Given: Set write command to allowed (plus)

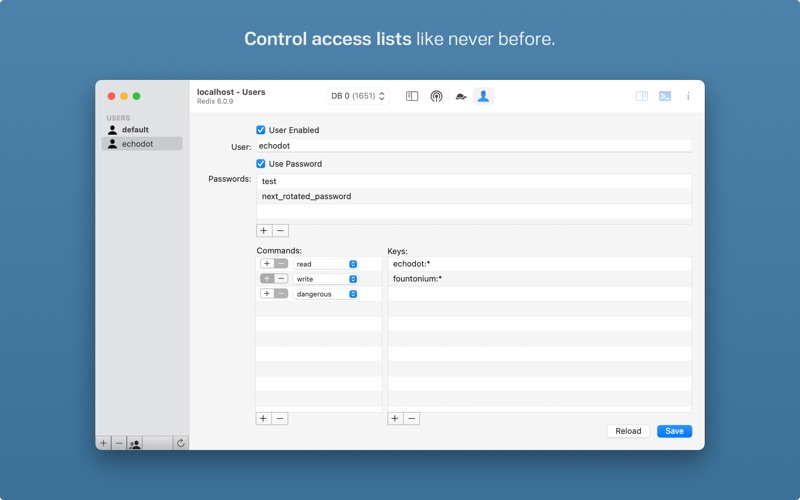Looking at the screenshot, I should click(x=267, y=279).
